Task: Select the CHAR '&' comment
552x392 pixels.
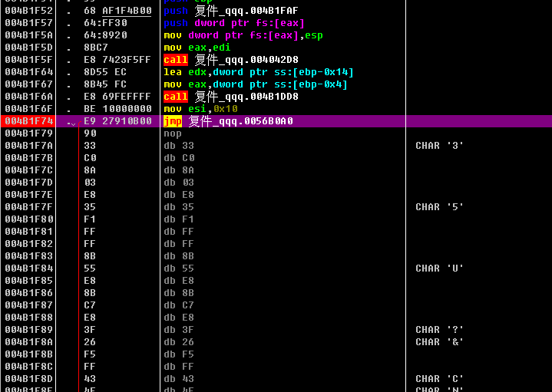Action: (439, 342)
